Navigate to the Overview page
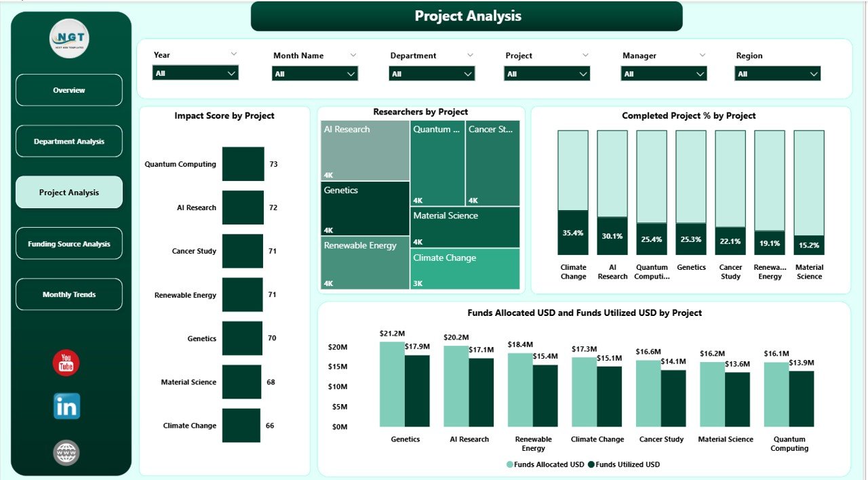Screen dimensions: 868x480 pos(68,89)
